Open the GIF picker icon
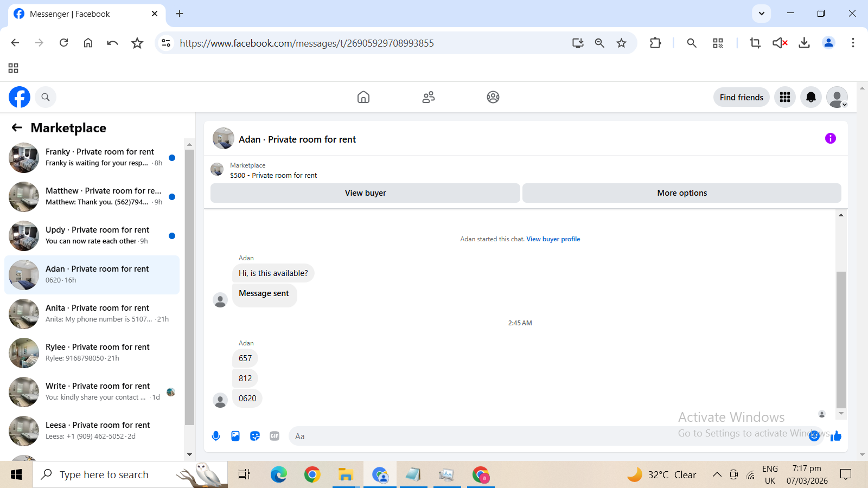 [x=275, y=436]
